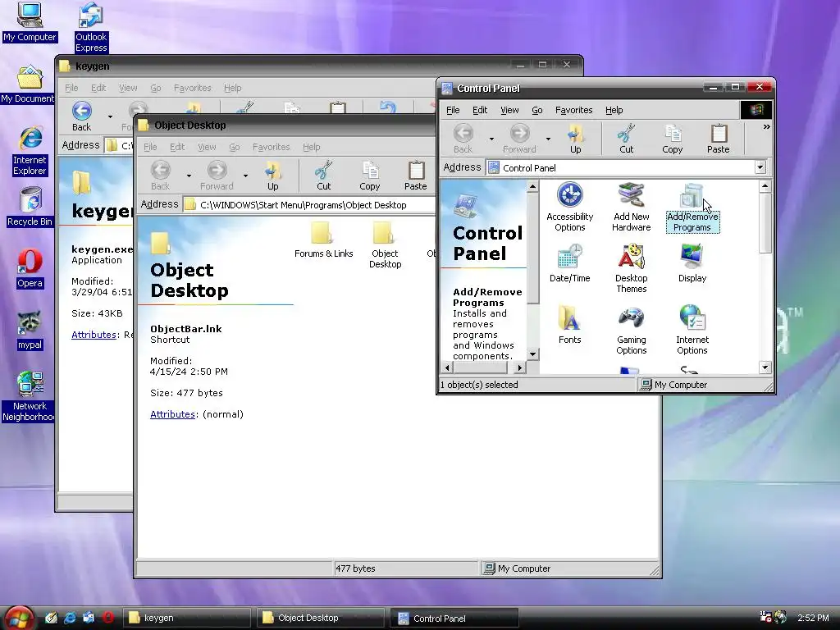Switch to keygen taskbar button
The width and height of the screenshot is (840, 630).
coord(187,618)
